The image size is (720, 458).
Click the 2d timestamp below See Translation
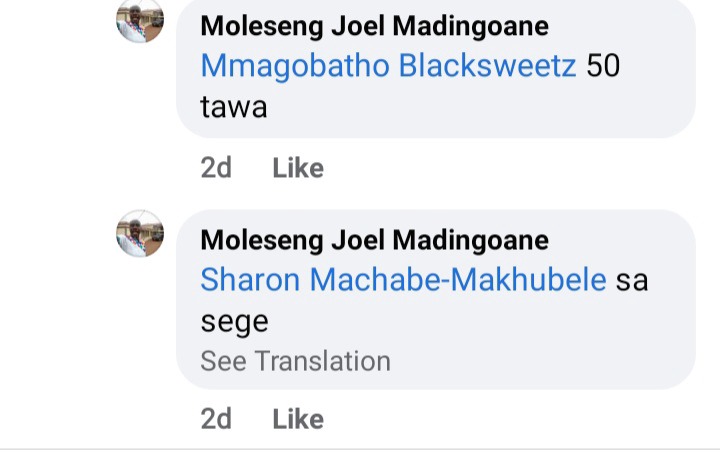point(216,418)
